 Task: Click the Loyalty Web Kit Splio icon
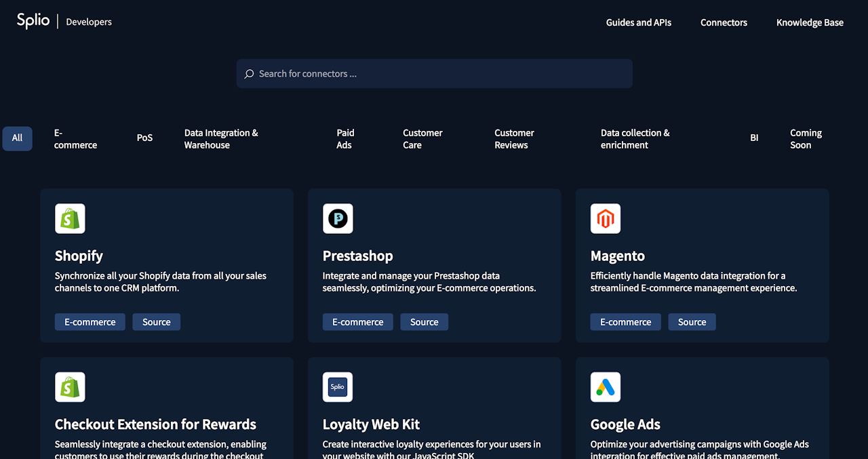click(338, 387)
